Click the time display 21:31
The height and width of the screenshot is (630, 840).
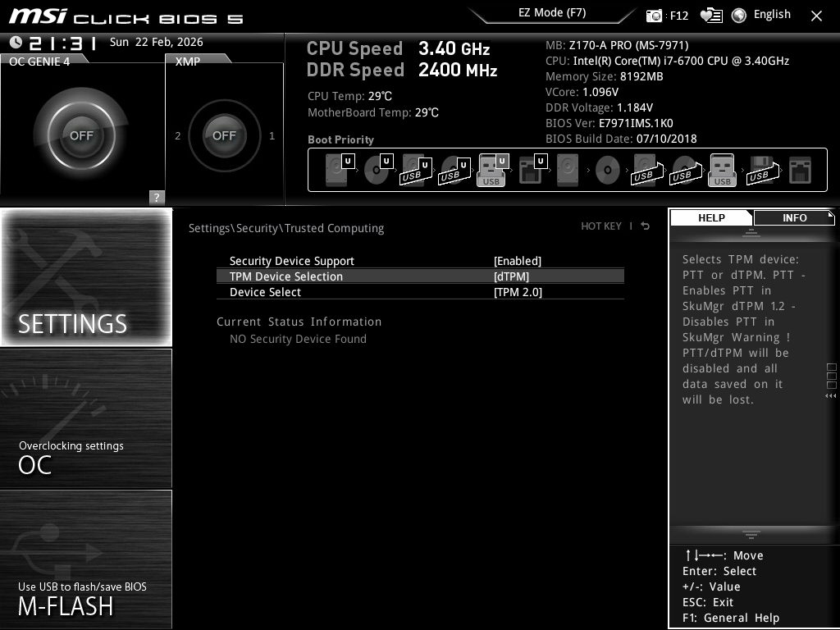point(63,43)
